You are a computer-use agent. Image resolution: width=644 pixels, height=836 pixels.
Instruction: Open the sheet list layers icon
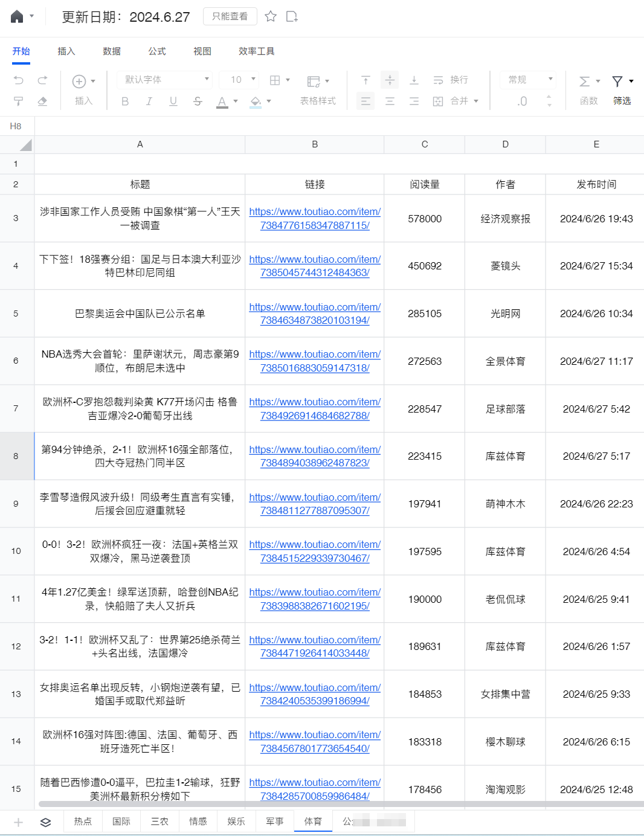[x=45, y=822]
